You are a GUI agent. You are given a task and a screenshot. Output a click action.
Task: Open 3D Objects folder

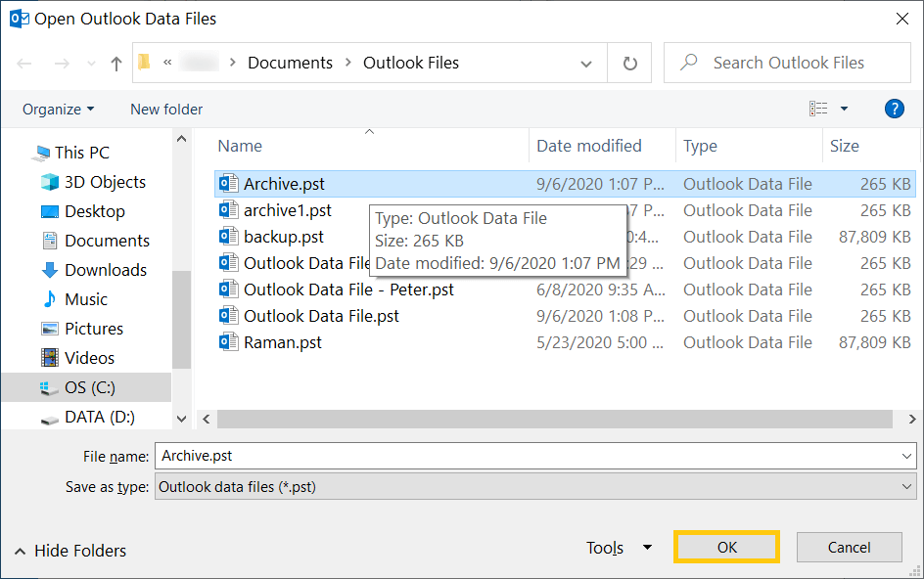(105, 182)
